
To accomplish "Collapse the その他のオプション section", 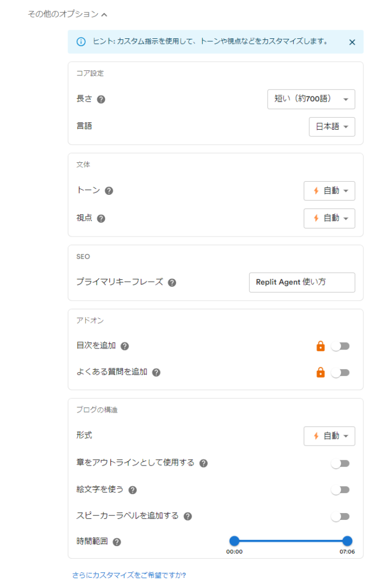I will (67, 14).
